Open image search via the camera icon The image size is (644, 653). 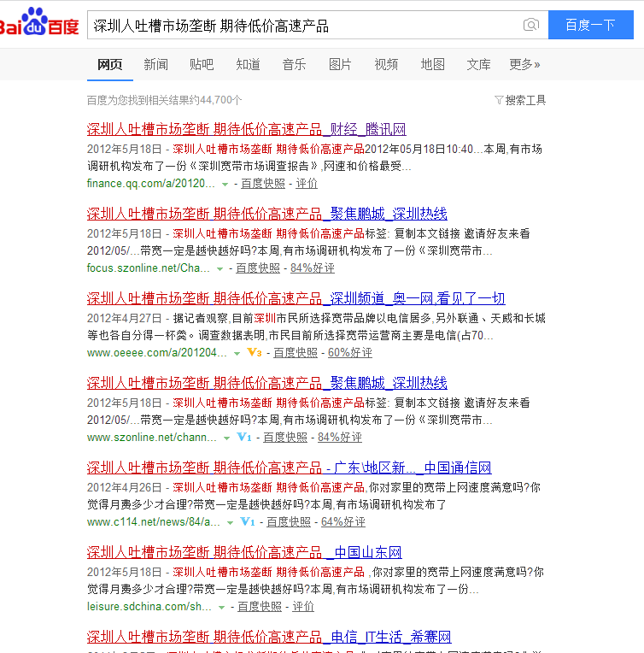pyautogui.click(x=531, y=26)
